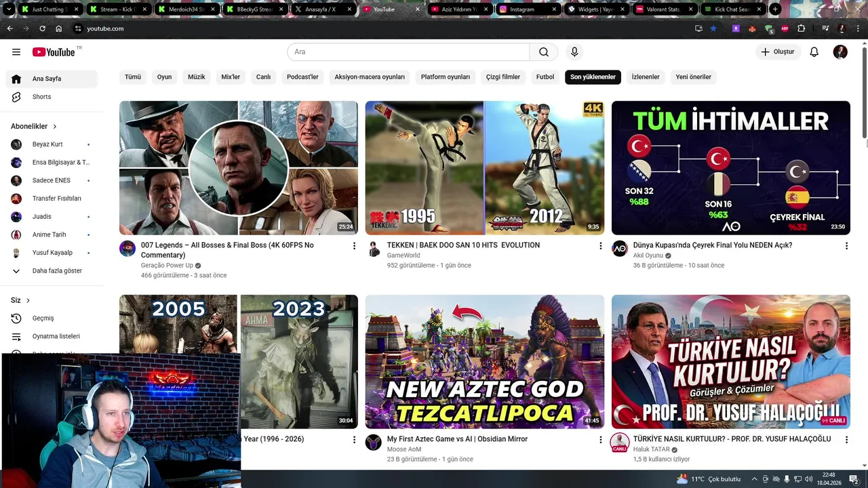Open the notifications bell
This screenshot has height=488, width=868.
point(814,52)
